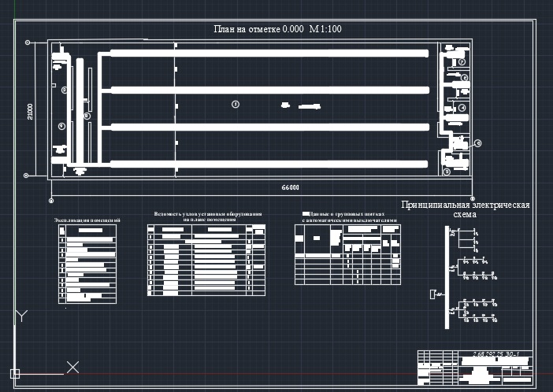Click the X-shaped cursor mark near the origin

pos(72,367)
